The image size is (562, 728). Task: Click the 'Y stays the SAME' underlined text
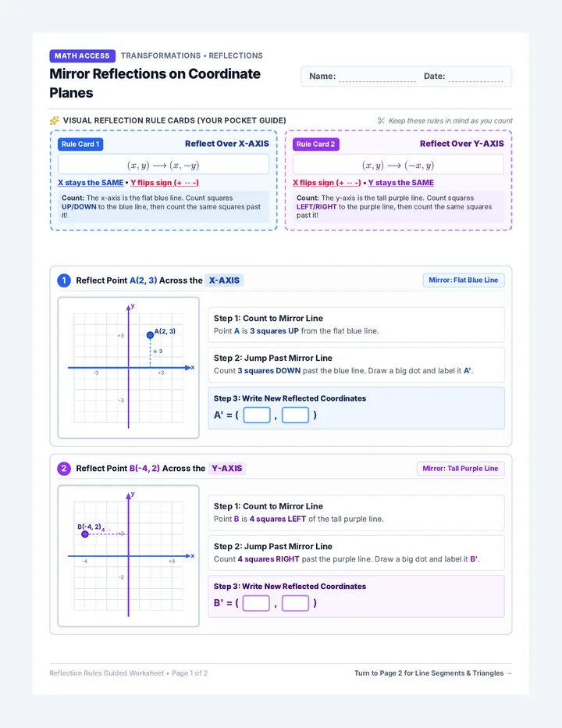401,183
